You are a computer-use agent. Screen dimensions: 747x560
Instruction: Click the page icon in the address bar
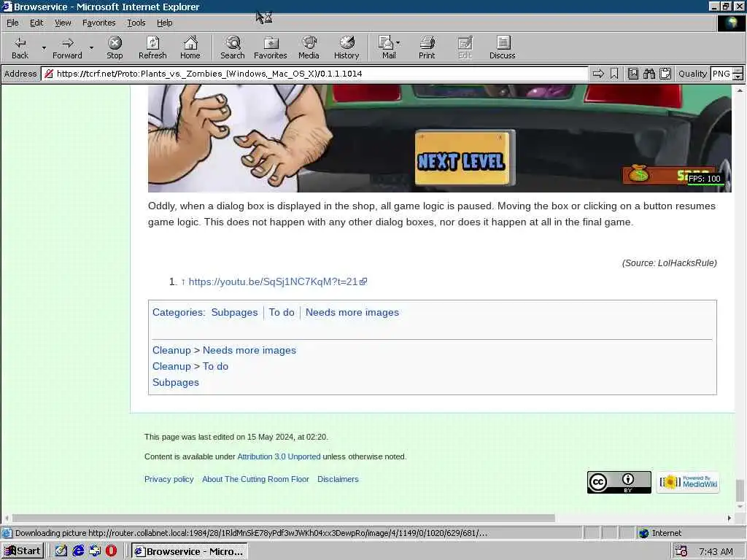49,74
